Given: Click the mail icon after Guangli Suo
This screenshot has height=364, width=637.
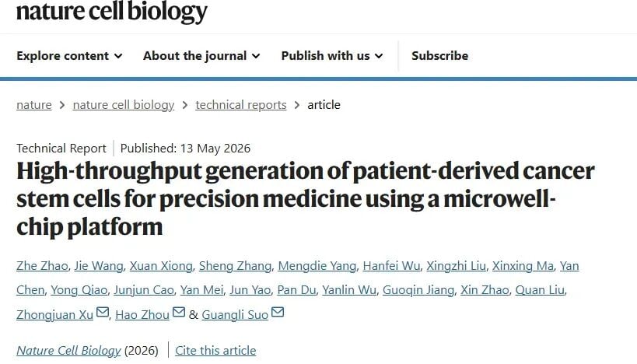Looking at the screenshot, I should (278, 313).
